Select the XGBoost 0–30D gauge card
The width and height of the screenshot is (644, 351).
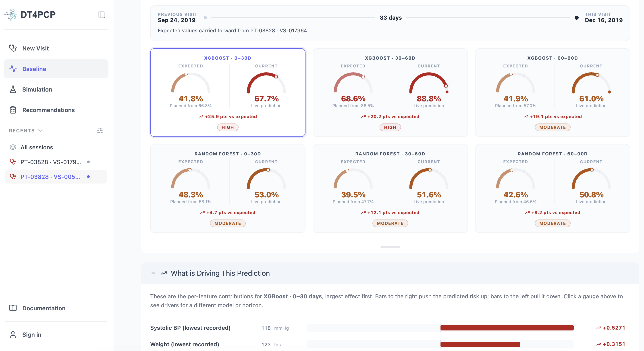click(x=228, y=93)
